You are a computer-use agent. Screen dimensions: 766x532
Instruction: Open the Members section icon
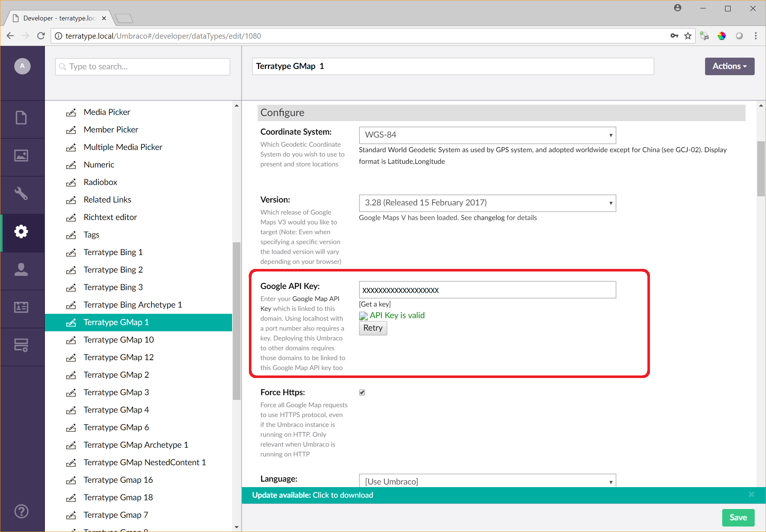click(21, 307)
